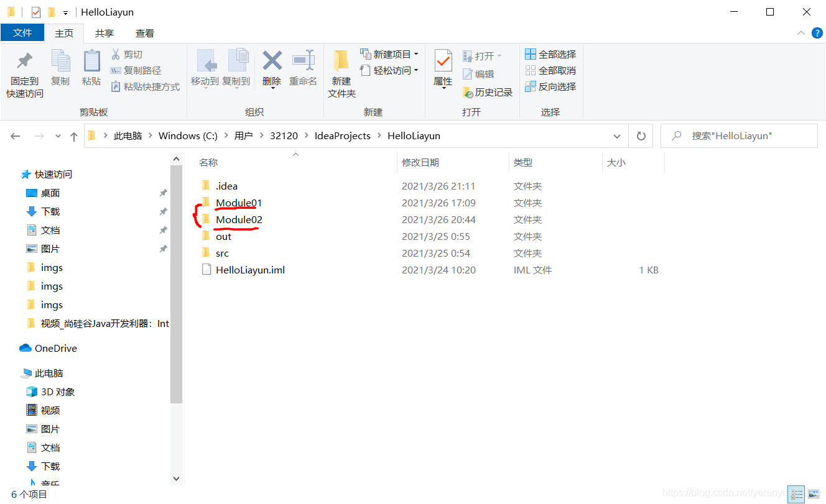
Task: Click Edit (编辑) in Open group
Action: pyautogui.click(x=478, y=74)
